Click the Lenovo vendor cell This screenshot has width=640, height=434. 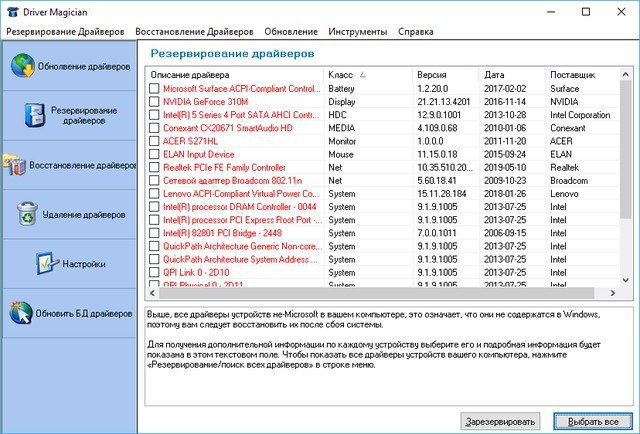coord(564,194)
